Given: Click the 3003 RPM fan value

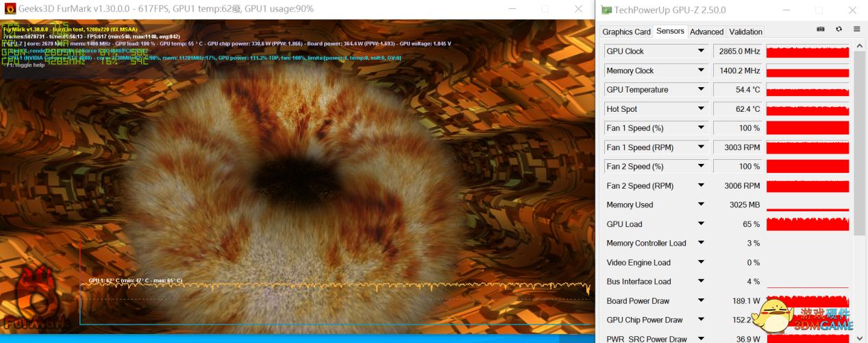Looking at the screenshot, I should point(738,147).
